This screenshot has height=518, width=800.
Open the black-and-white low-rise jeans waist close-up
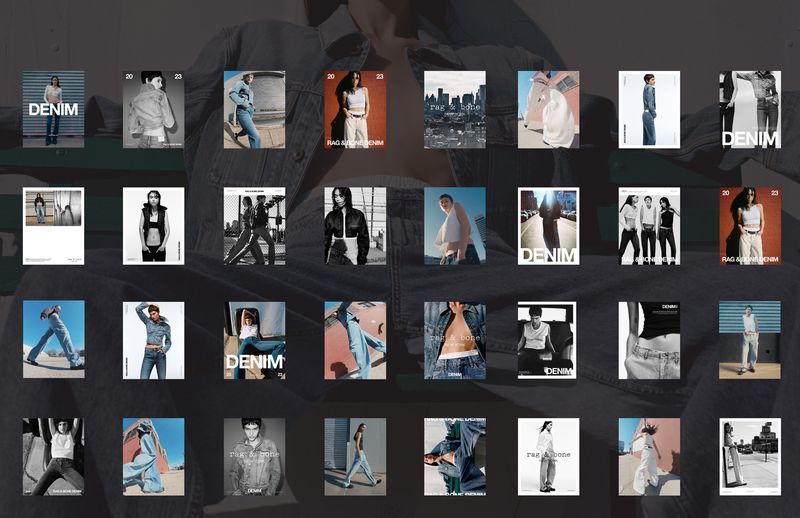click(649, 340)
